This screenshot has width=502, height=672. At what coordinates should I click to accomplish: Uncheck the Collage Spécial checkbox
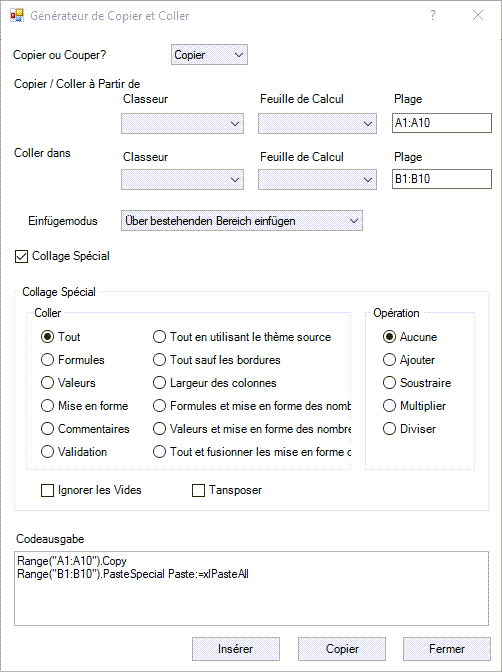pyautogui.click(x=21, y=256)
